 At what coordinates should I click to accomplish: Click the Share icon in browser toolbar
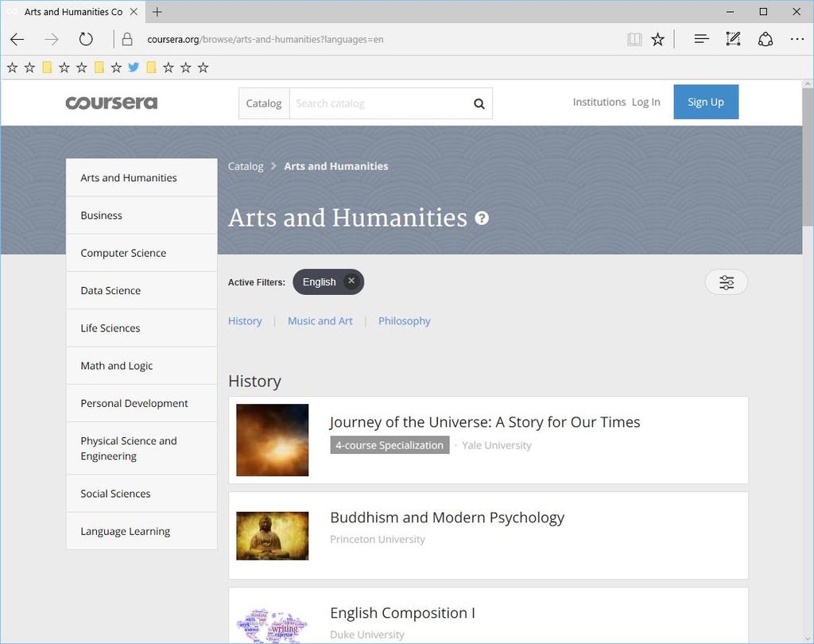766,40
